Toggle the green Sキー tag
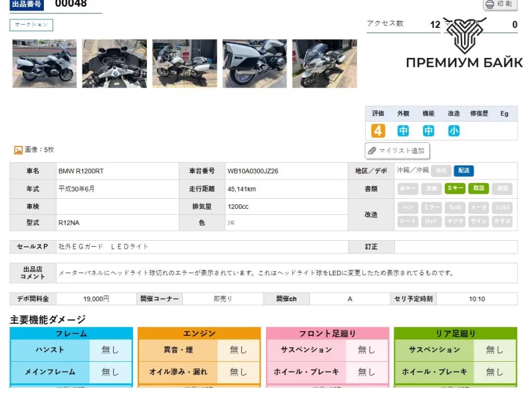Image resolution: width=532 pixels, height=399 pixels. (455, 188)
